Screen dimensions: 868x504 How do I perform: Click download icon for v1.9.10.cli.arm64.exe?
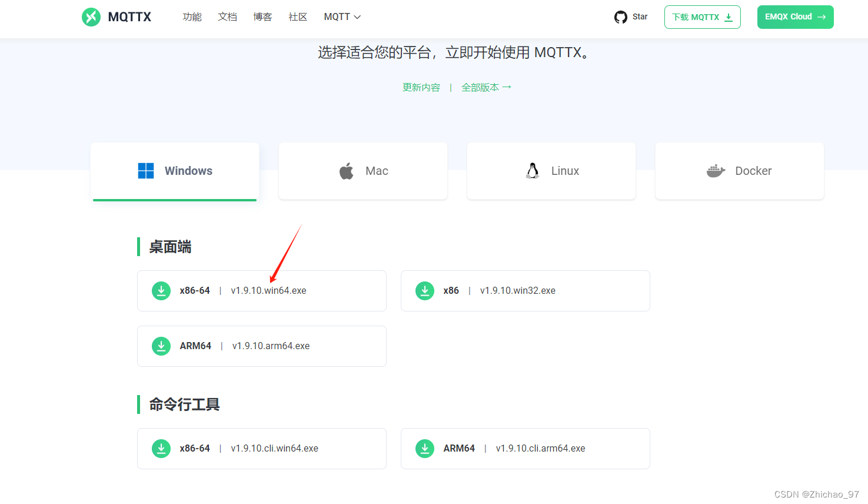pos(425,449)
